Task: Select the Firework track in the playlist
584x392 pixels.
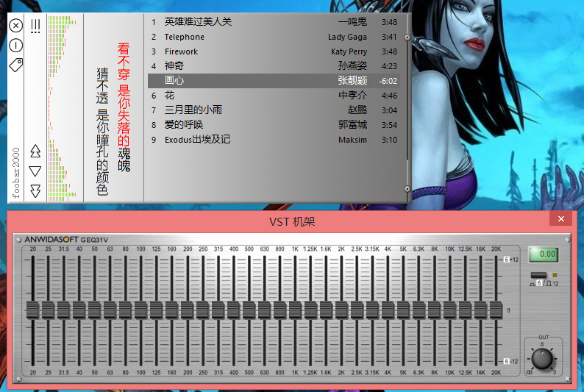Action: click(x=274, y=51)
